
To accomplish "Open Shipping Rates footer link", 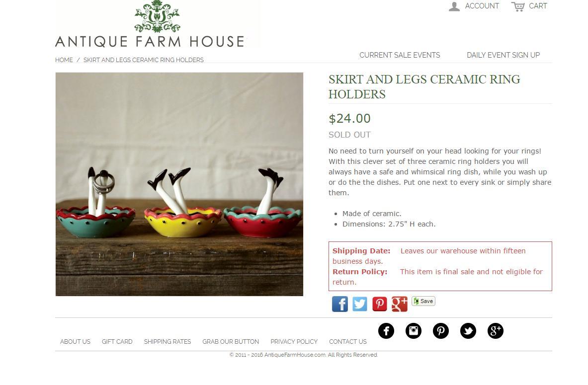I will coord(168,341).
